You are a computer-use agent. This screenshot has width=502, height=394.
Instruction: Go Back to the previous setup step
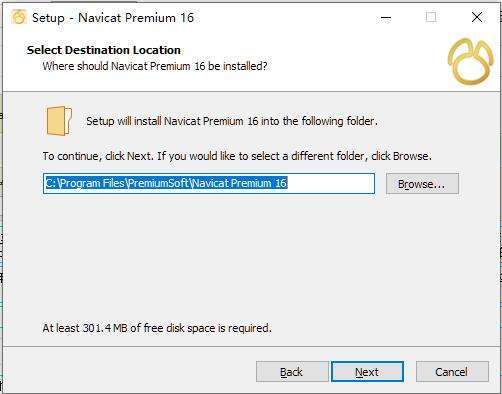(x=292, y=372)
